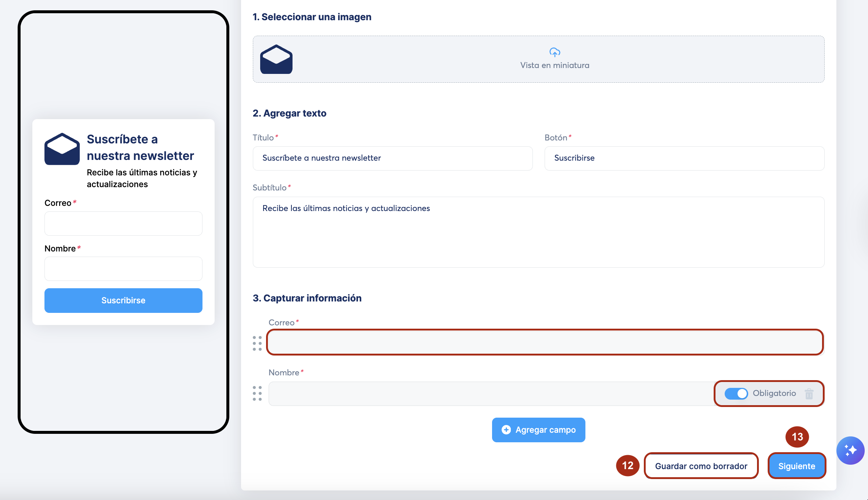Focus the Botón text field
The image size is (868, 500).
[684, 158]
